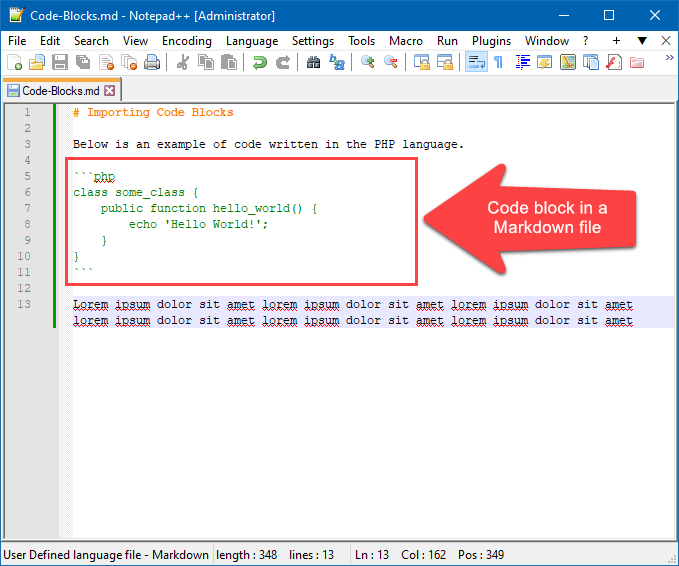Click the 'Pos : 349' status bar entry
The height and width of the screenshot is (566, 679).
pos(481,555)
